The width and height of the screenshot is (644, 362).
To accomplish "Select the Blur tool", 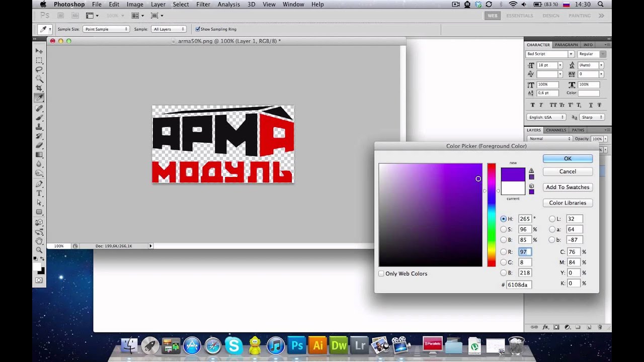I will [x=39, y=164].
